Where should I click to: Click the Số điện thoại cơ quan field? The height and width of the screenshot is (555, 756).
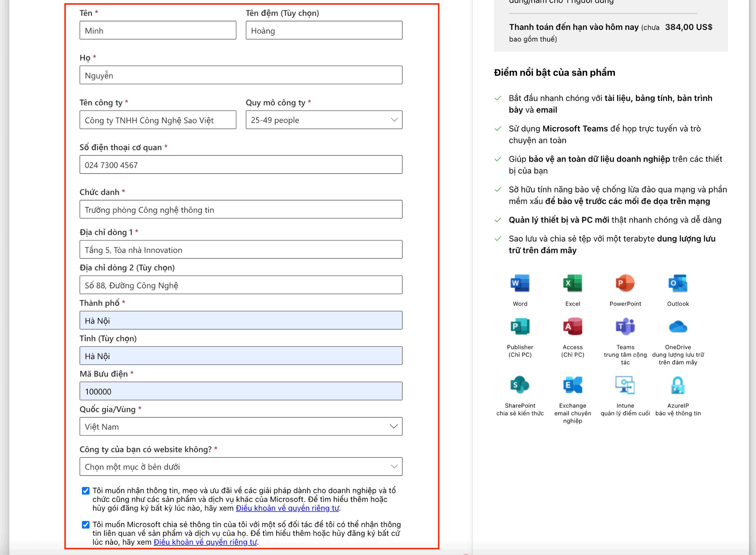[x=241, y=165]
